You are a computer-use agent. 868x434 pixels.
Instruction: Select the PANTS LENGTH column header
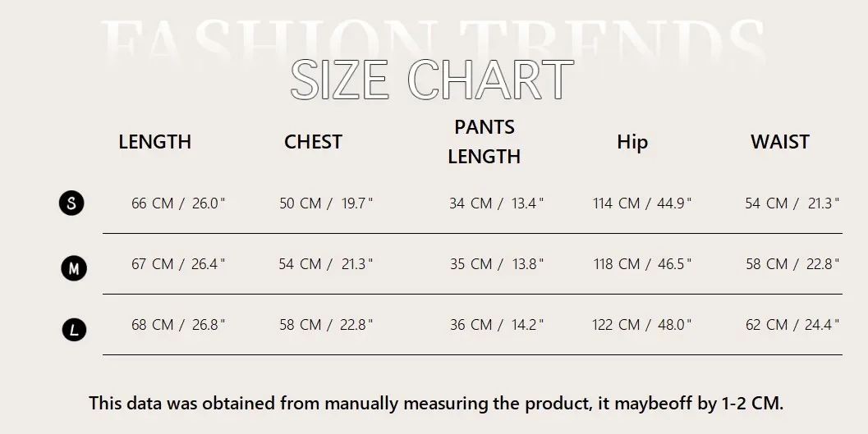coord(484,142)
